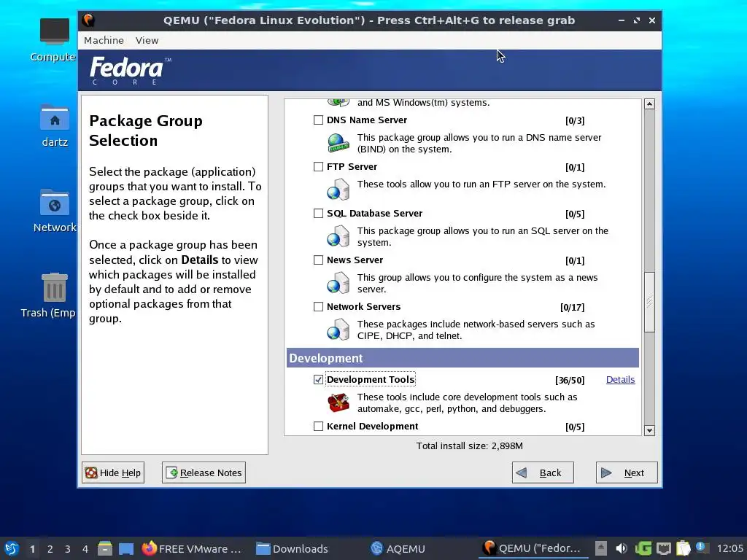Viewport: 747px width, 560px height.
Task: Switch to virtual desktop 4
Action: click(85, 549)
